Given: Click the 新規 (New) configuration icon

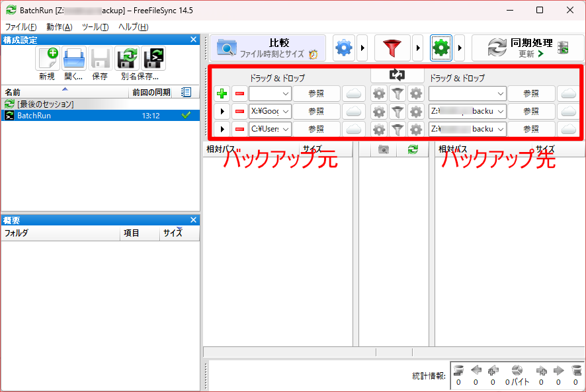Looking at the screenshot, I should (47, 59).
